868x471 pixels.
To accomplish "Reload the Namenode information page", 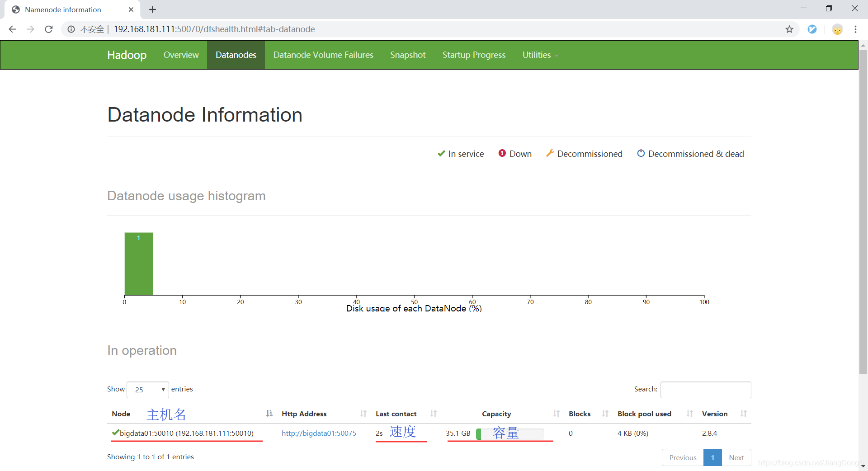I will [49, 29].
